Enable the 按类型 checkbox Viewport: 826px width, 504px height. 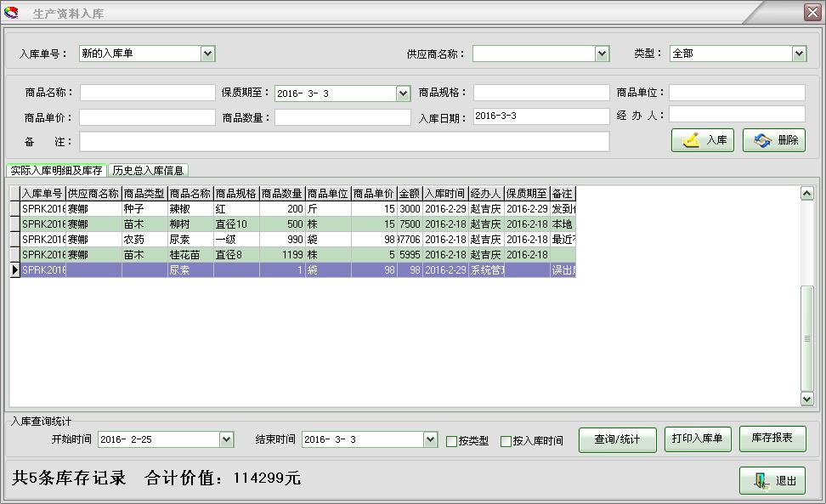(450, 439)
